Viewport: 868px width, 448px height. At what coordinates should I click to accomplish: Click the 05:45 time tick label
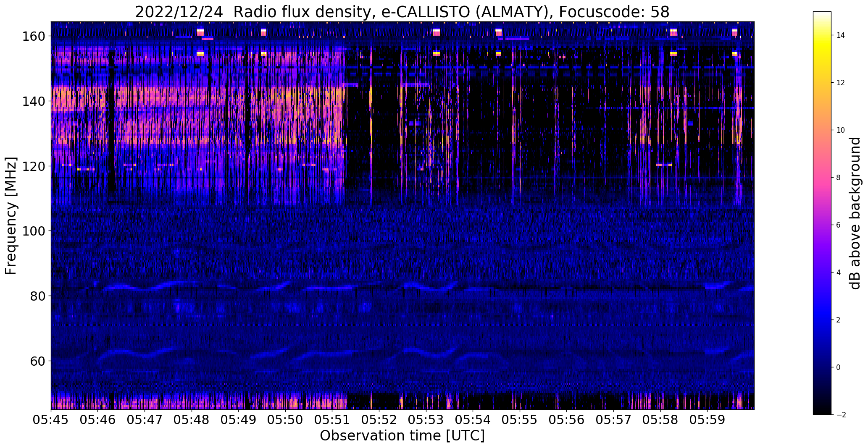pos(51,420)
